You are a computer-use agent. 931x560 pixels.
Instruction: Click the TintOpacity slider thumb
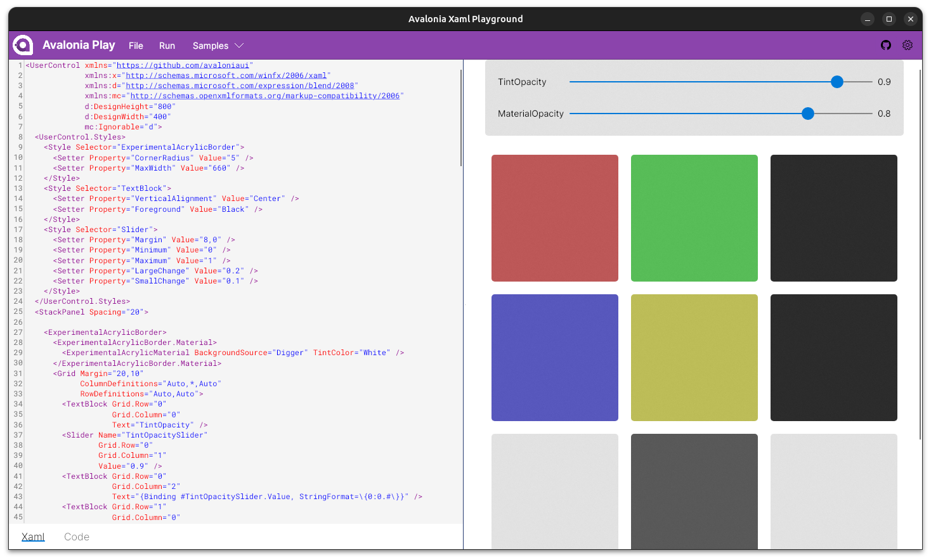pyautogui.click(x=837, y=82)
